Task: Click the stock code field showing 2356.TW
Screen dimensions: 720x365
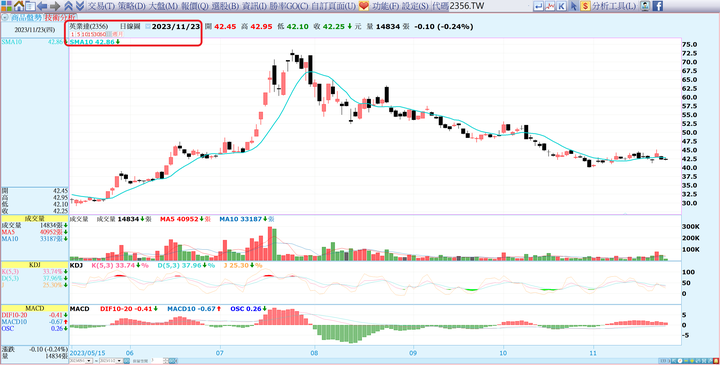Action: (488, 6)
